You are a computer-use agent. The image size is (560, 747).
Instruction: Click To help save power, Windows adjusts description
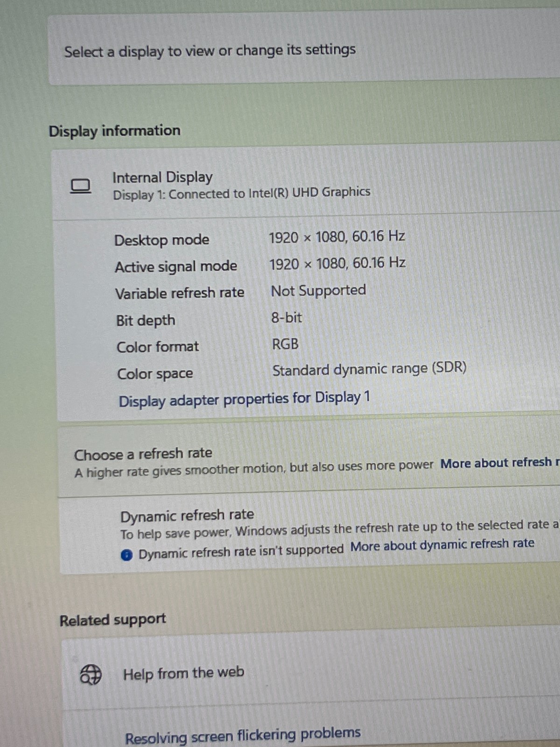point(340,529)
